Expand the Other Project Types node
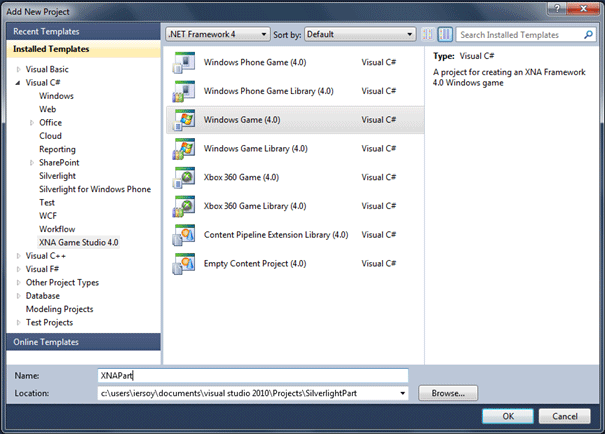 [18, 283]
